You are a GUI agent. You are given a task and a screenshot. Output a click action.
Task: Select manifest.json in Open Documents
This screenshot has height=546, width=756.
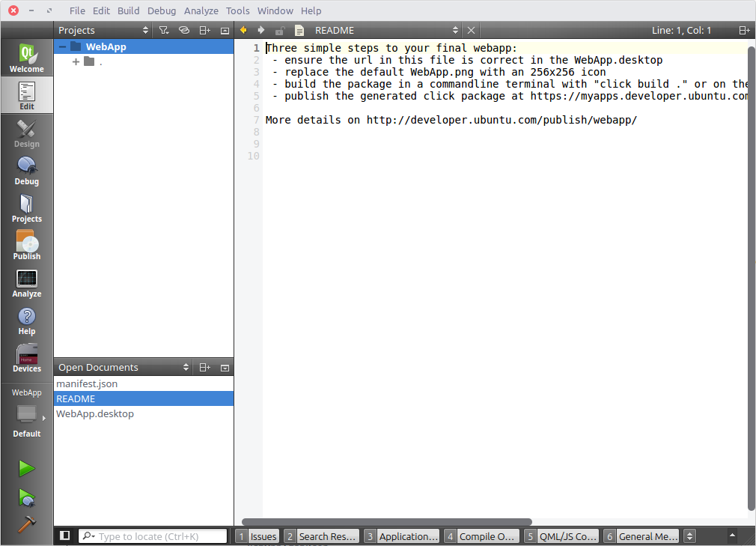coord(144,383)
